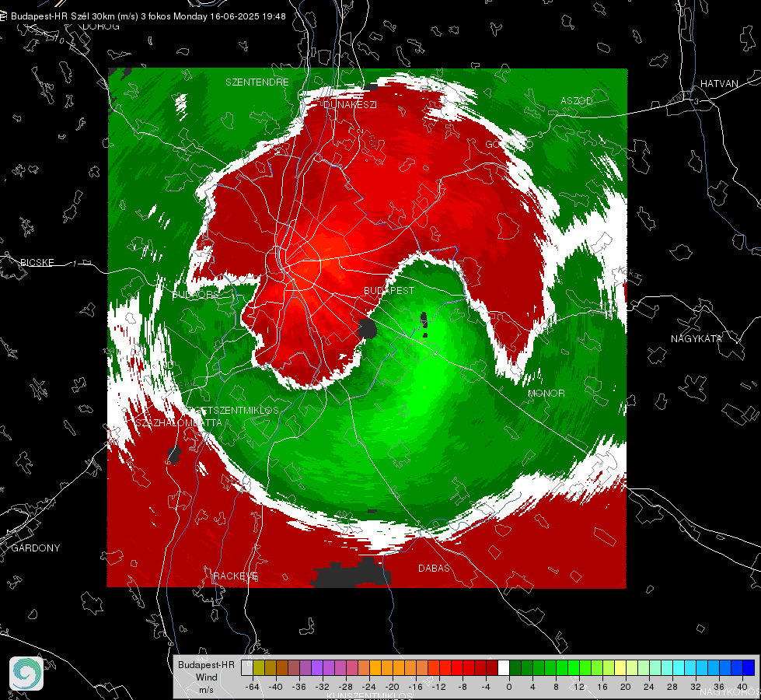Click the BUDAPEST label on the map
The height and width of the screenshot is (700, 761).
389,290
